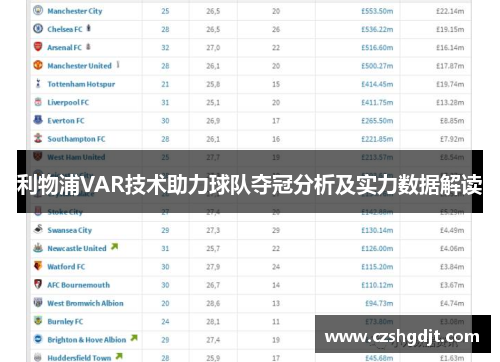Click Brighton & Hove Albion promoted arrow
Screen dimensions: 500x362
pyautogui.click(x=134, y=338)
